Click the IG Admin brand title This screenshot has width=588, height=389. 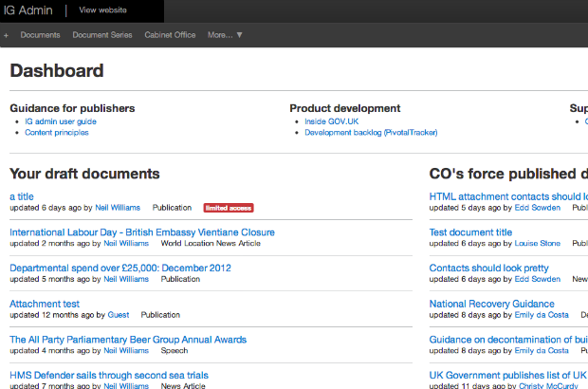tap(28, 10)
